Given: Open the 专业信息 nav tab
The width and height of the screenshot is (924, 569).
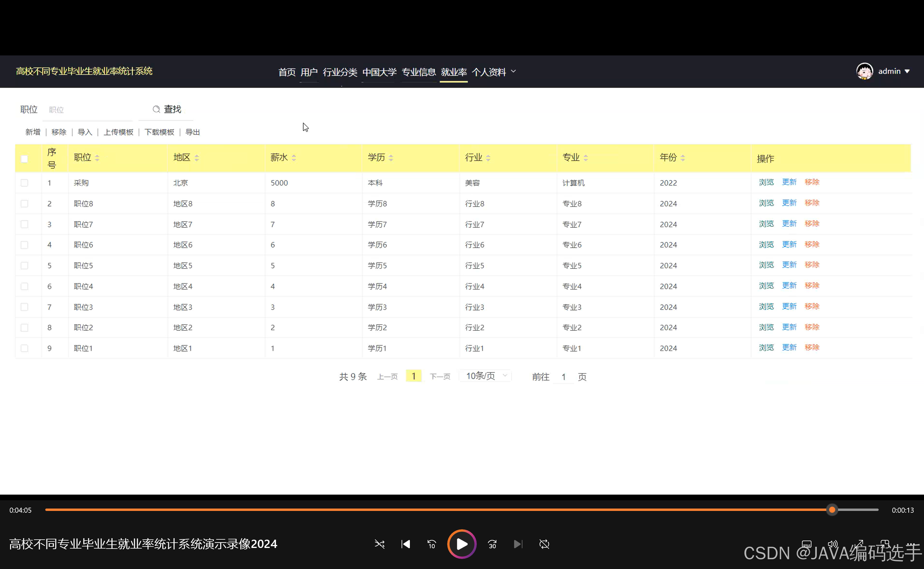Looking at the screenshot, I should point(418,72).
